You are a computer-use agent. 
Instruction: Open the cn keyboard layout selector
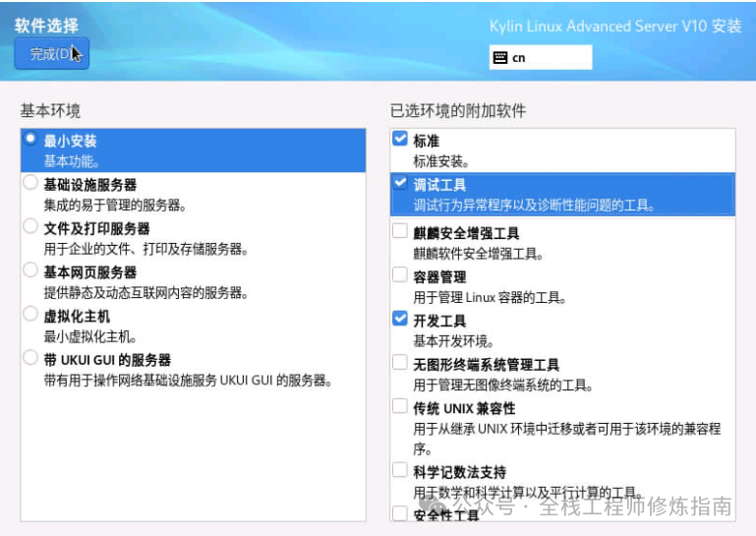click(541, 57)
